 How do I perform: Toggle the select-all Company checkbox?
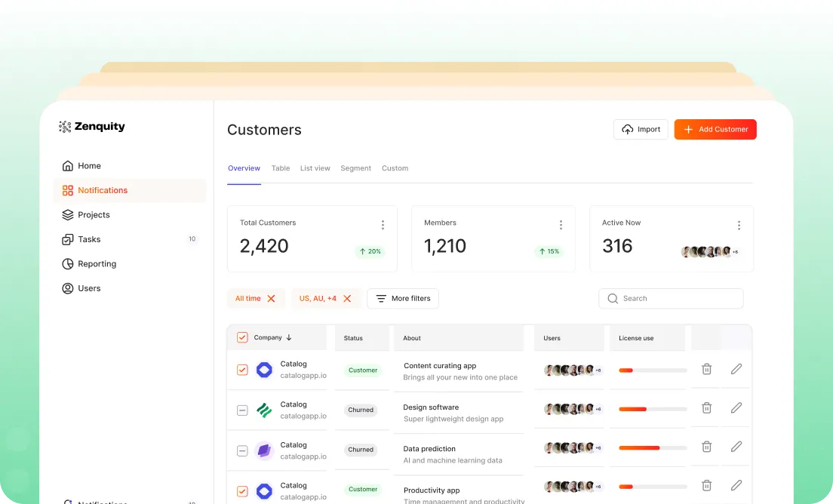tap(242, 337)
